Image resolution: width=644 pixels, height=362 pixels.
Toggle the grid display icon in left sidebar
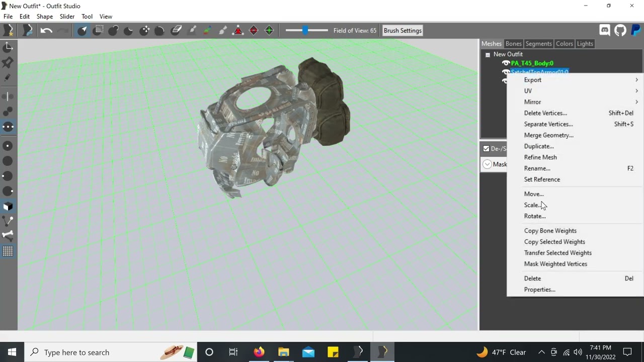8,251
